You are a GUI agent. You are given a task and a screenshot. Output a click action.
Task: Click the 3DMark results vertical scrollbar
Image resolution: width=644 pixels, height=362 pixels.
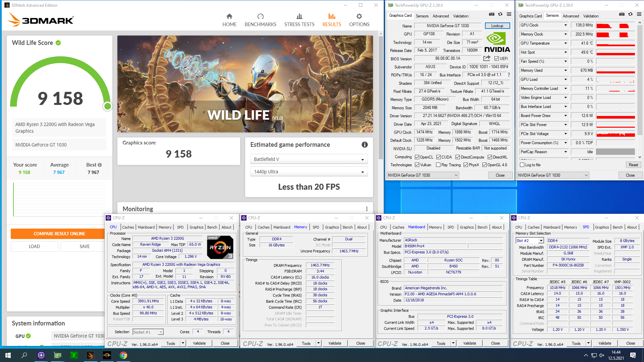380,97
